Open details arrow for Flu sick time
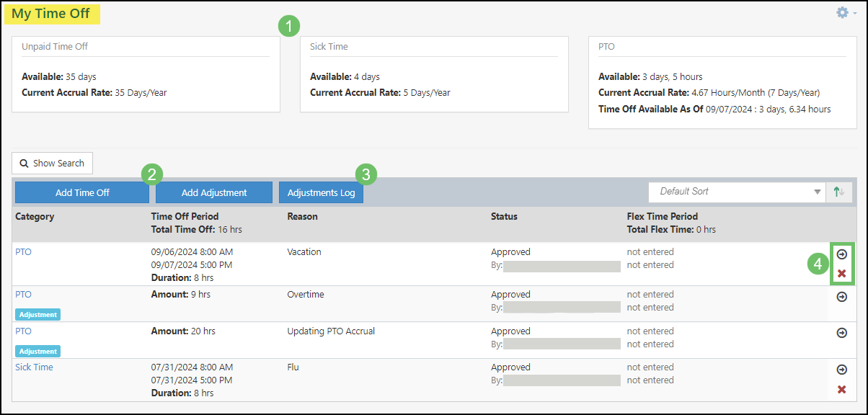Image resolution: width=868 pixels, height=415 pixels. point(841,370)
